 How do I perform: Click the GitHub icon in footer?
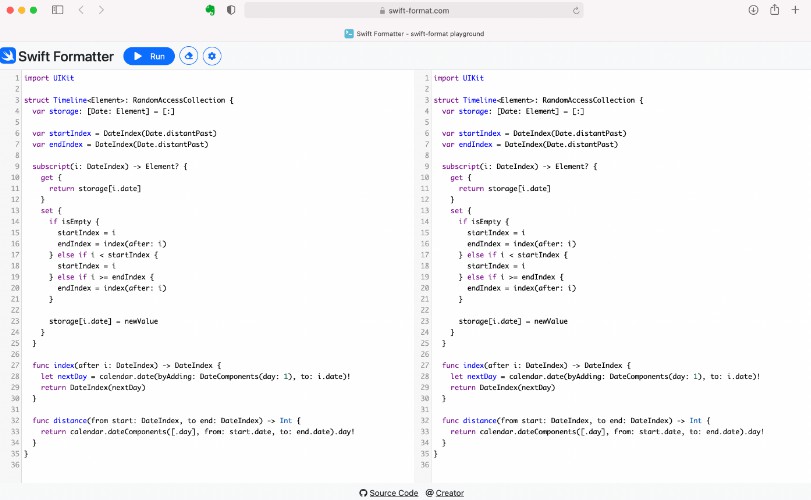coord(363,493)
